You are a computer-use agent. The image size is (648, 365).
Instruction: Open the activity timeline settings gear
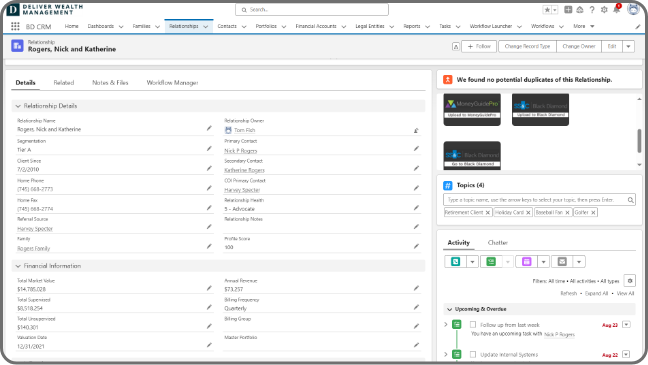(x=630, y=281)
